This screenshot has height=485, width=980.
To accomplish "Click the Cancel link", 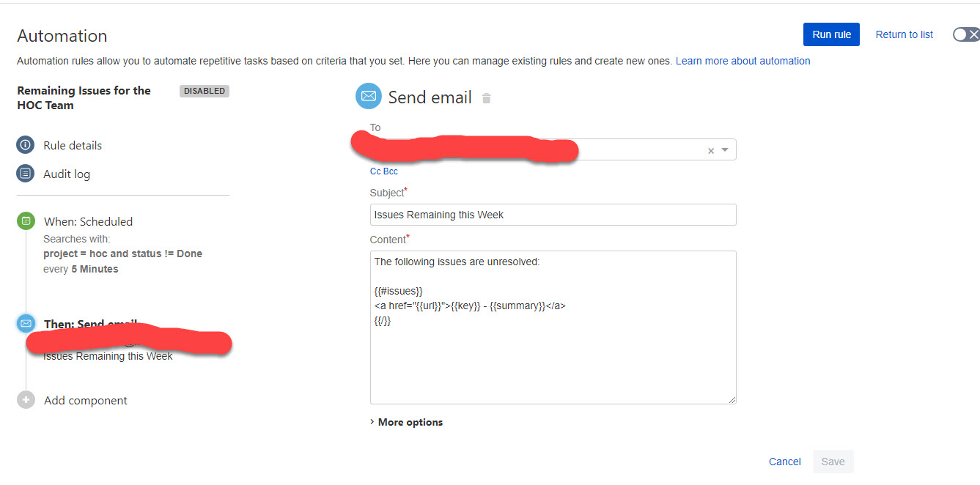I will [785, 462].
